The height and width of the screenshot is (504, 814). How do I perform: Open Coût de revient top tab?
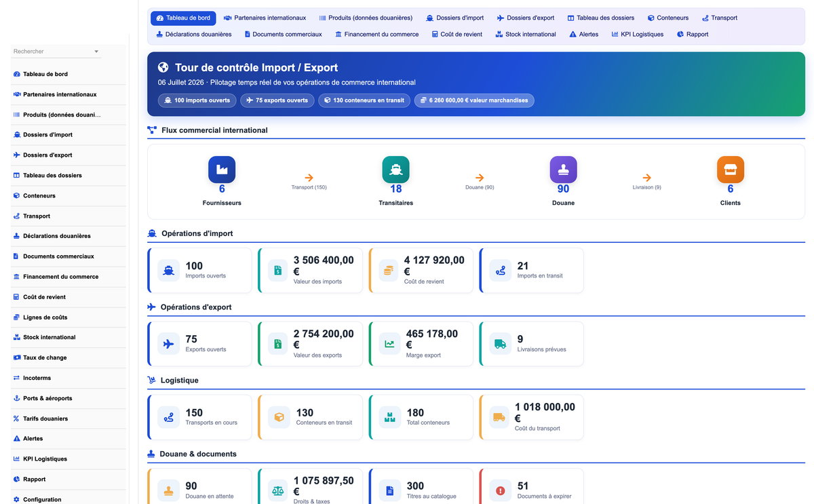(457, 34)
